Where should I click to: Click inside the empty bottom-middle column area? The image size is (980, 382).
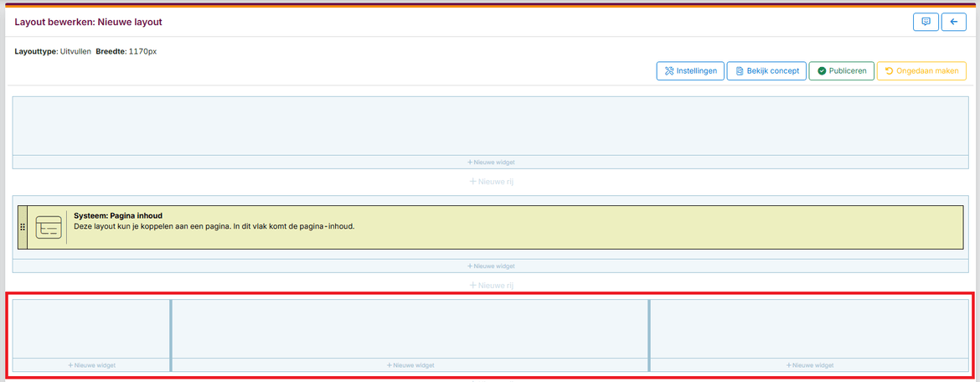coord(410,328)
